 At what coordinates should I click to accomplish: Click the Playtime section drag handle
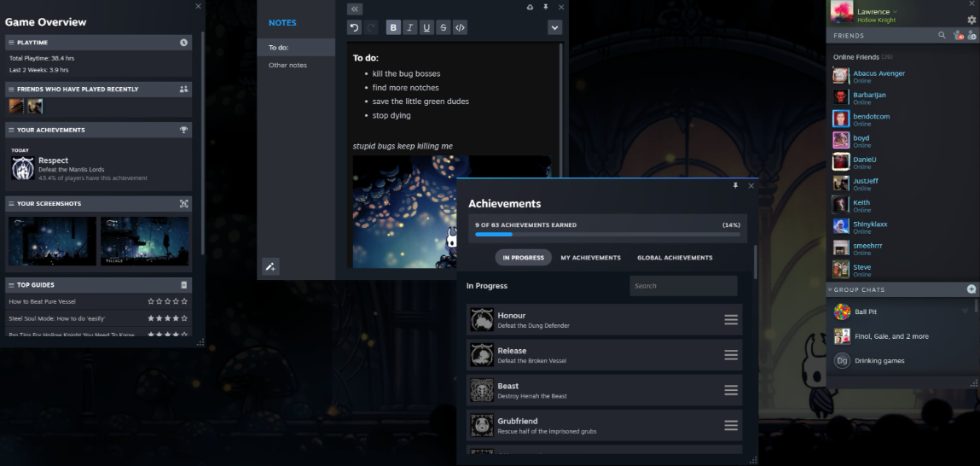tap(10, 43)
